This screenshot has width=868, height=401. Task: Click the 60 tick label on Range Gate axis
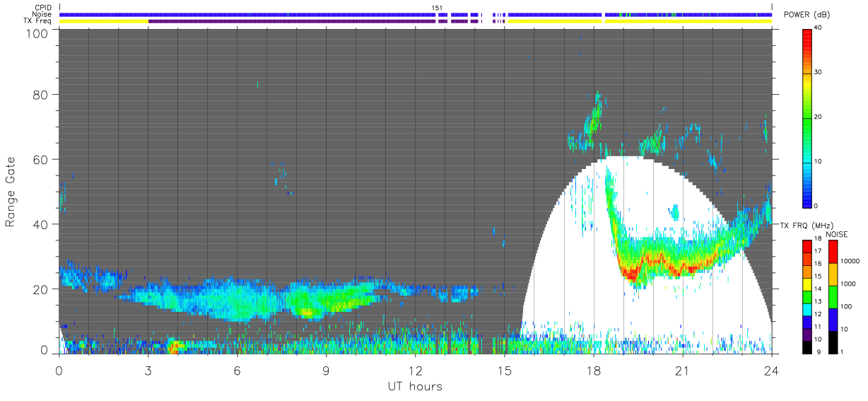[42, 159]
